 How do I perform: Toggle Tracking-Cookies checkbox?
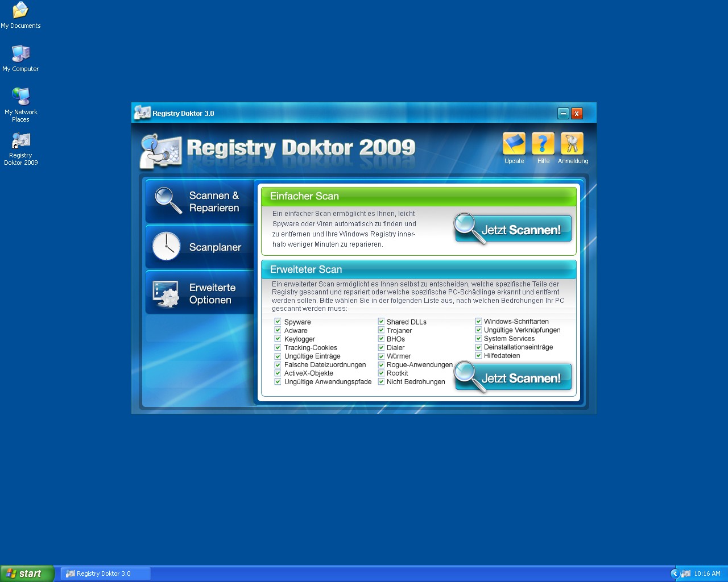(278, 347)
